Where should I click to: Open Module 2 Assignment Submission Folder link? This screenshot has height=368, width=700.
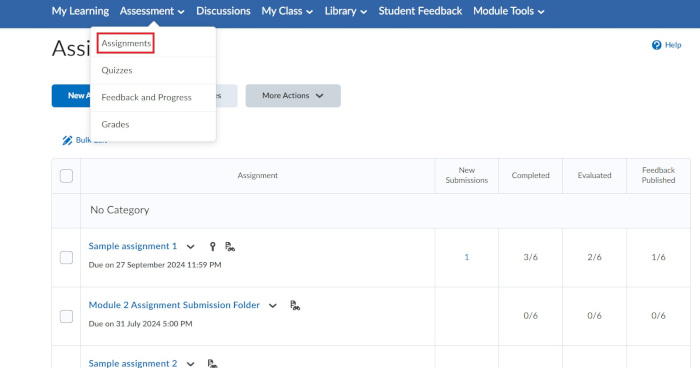(174, 305)
